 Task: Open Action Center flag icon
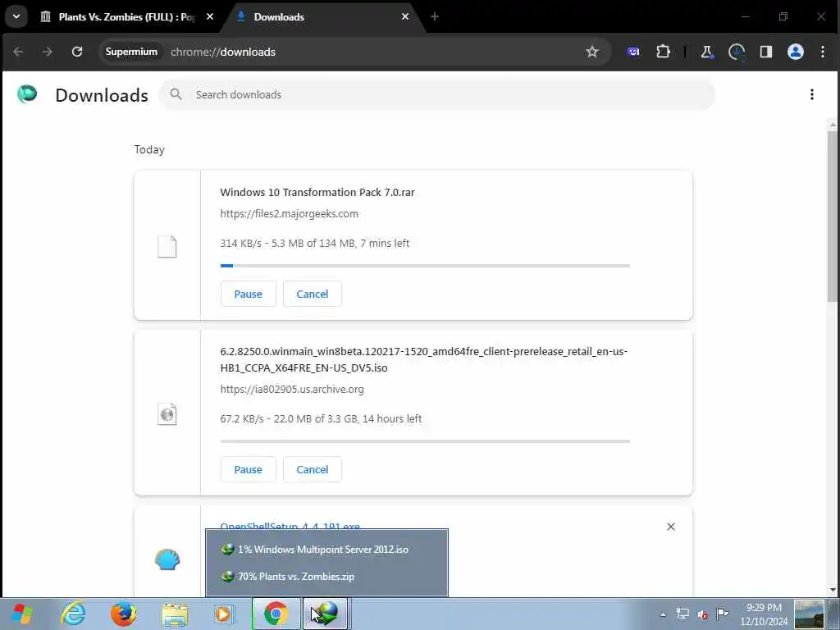[722, 614]
